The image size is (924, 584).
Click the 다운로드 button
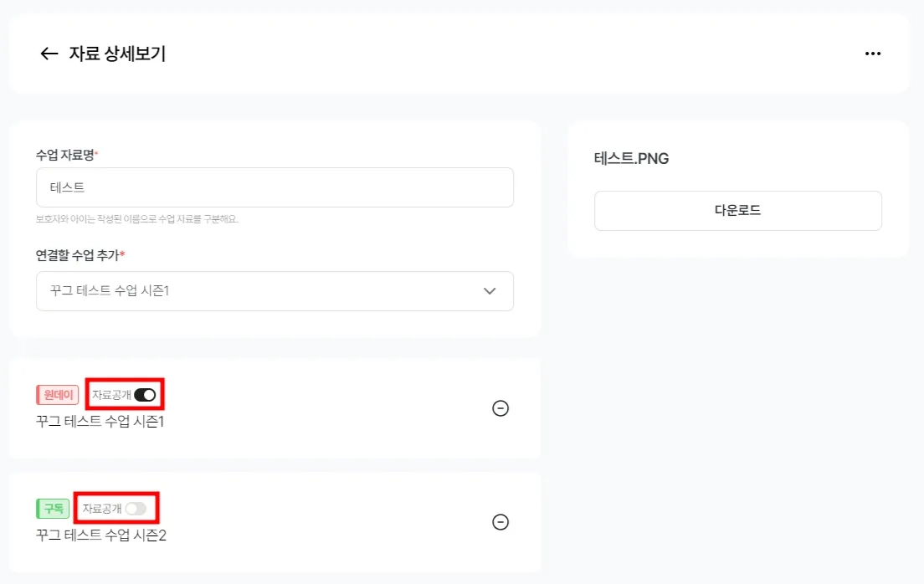737,211
